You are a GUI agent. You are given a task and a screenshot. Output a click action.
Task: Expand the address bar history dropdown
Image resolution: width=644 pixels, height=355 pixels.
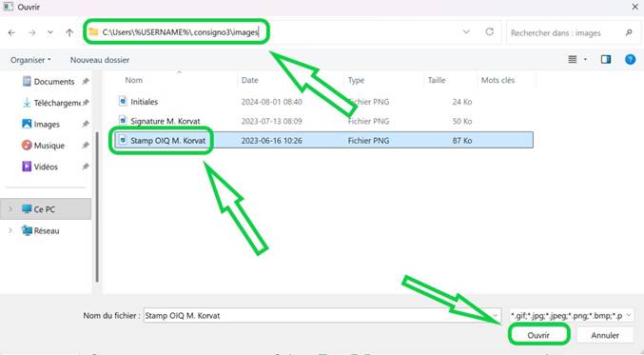(x=466, y=31)
